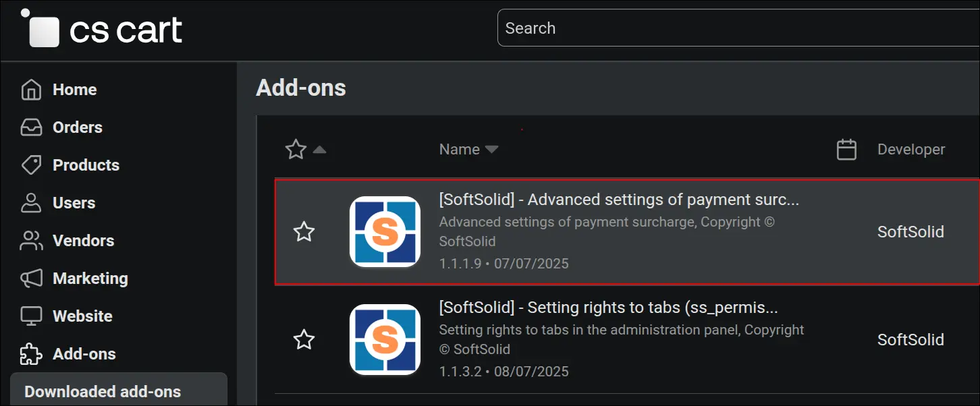
Task: Open Marketing menu item
Action: (x=90, y=279)
